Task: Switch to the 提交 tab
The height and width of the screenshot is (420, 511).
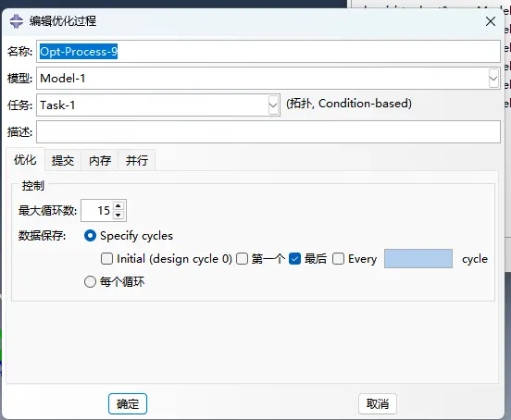Action: point(63,161)
